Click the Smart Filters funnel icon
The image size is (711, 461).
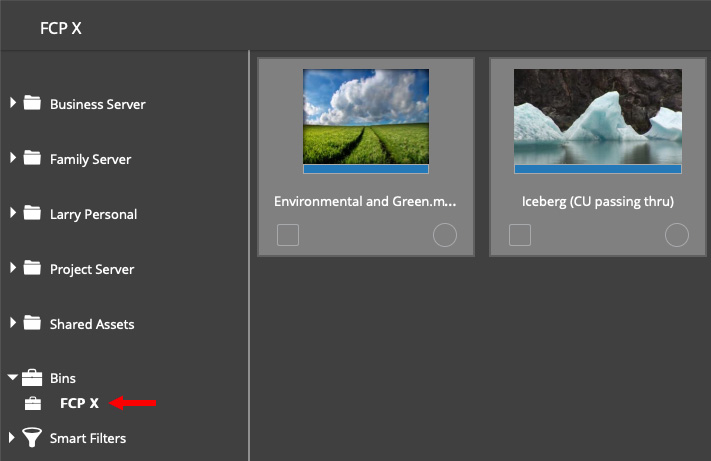click(x=32, y=437)
